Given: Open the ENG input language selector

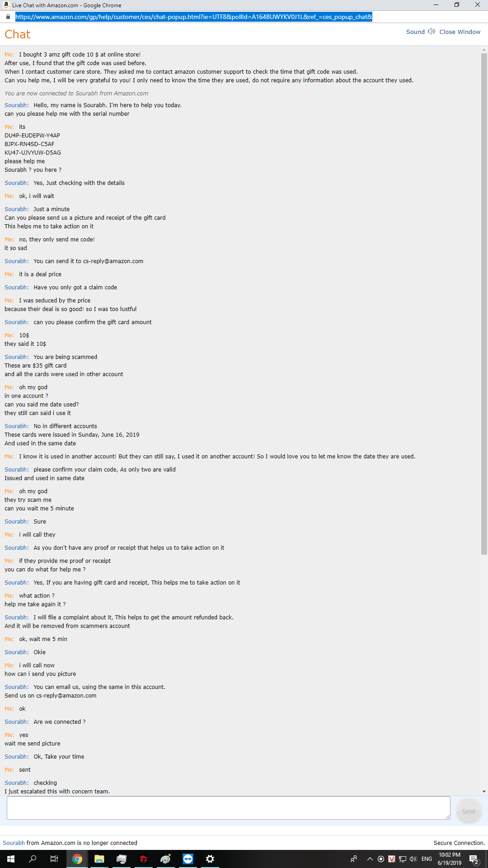Looking at the screenshot, I should (x=427, y=859).
